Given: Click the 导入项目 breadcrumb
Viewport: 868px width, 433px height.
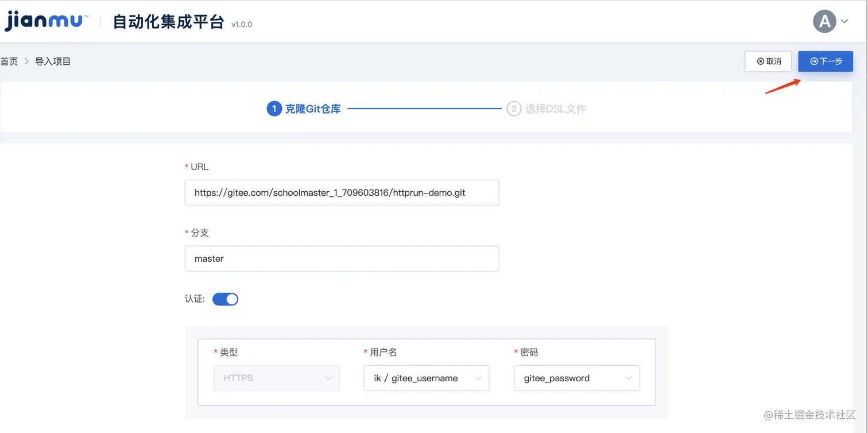Looking at the screenshot, I should click(x=53, y=61).
